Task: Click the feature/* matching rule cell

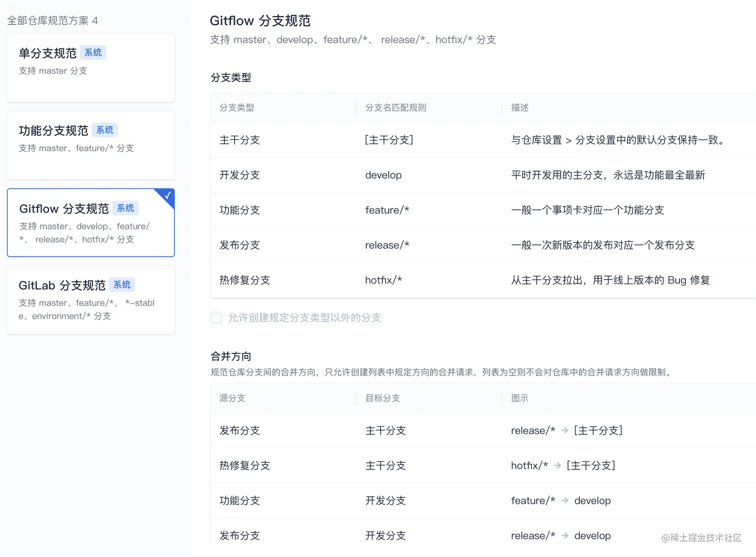Action: point(387,210)
